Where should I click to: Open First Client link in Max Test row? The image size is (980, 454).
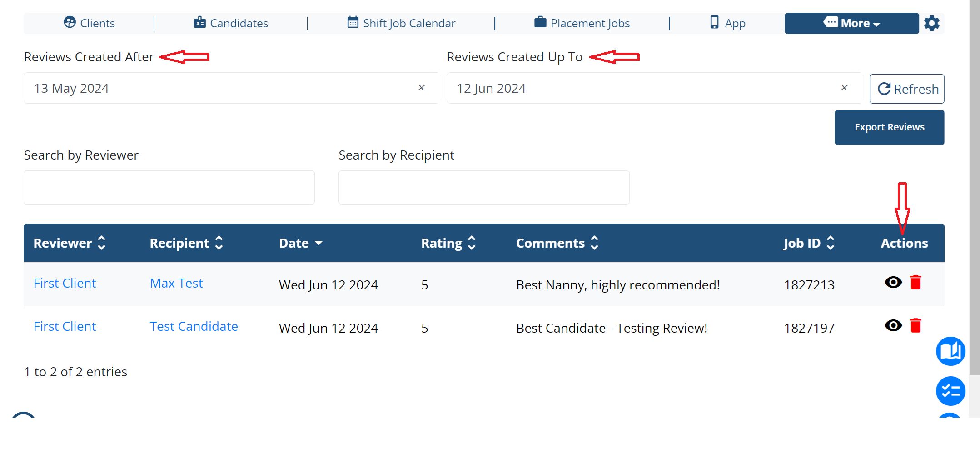(x=65, y=283)
